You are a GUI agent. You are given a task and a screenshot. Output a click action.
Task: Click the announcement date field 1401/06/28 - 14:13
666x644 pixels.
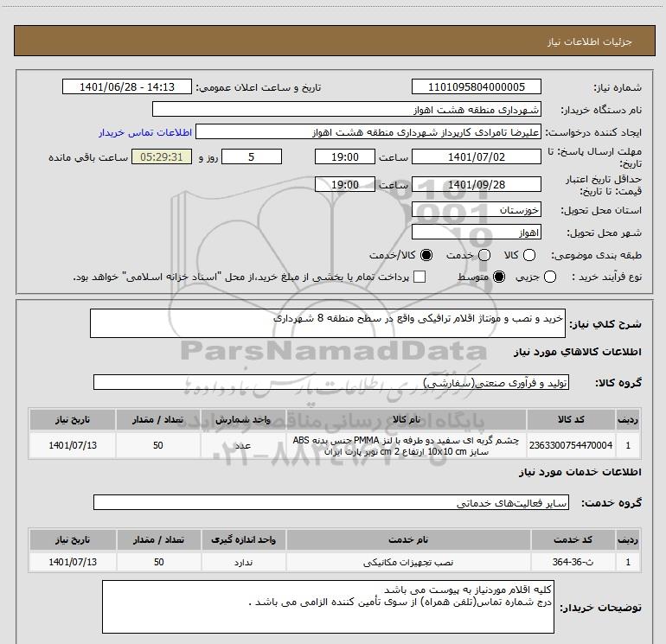point(127,86)
